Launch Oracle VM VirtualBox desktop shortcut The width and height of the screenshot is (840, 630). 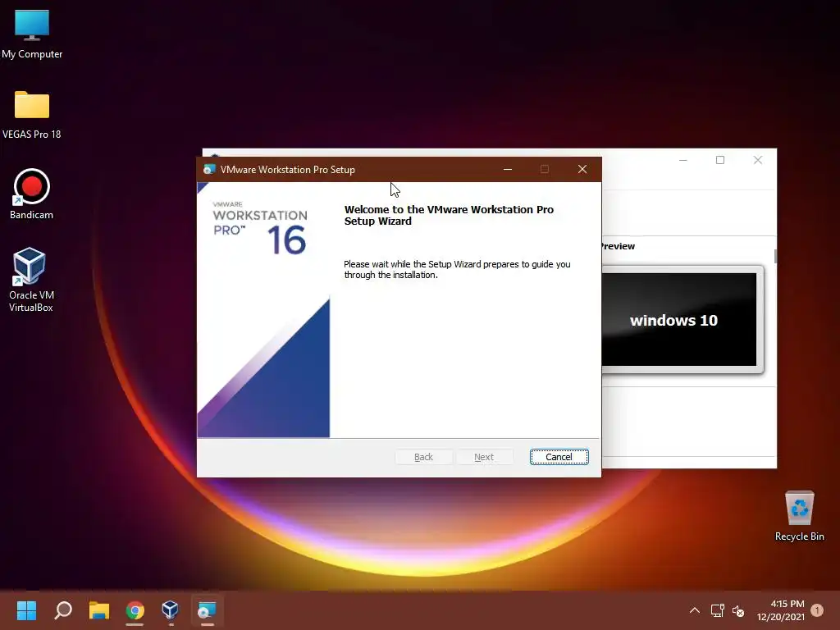30,280
